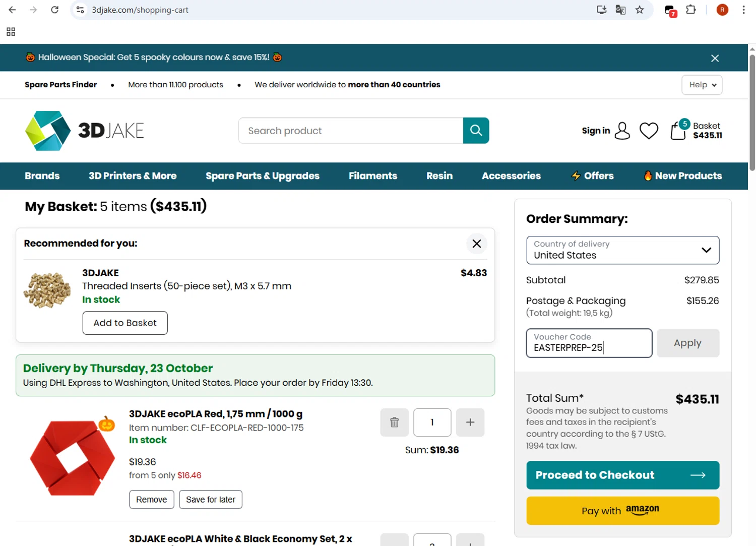Image resolution: width=756 pixels, height=546 pixels.
Task: Open extension with red 7 badge
Action: (x=670, y=11)
